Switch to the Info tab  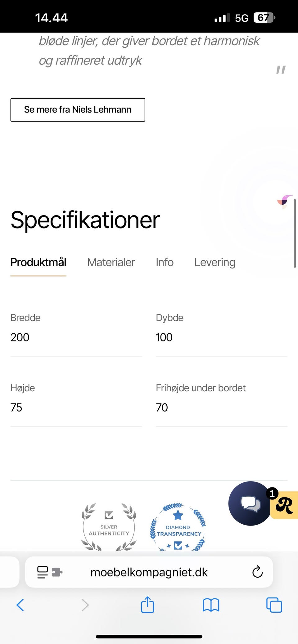[165, 262]
